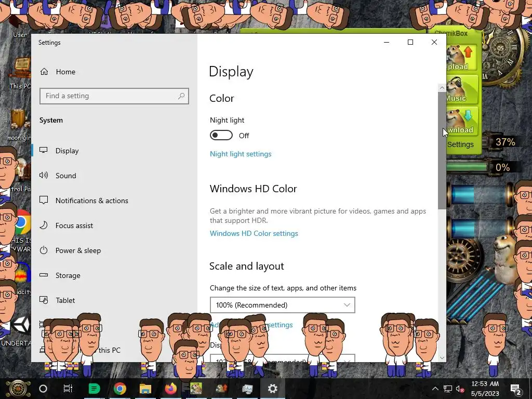
Task: Open Settings in ChomikBox widget
Action: pyautogui.click(x=460, y=144)
